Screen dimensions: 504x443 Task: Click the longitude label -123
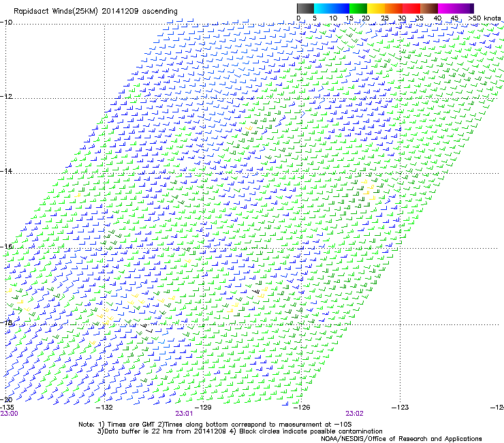[400, 408]
